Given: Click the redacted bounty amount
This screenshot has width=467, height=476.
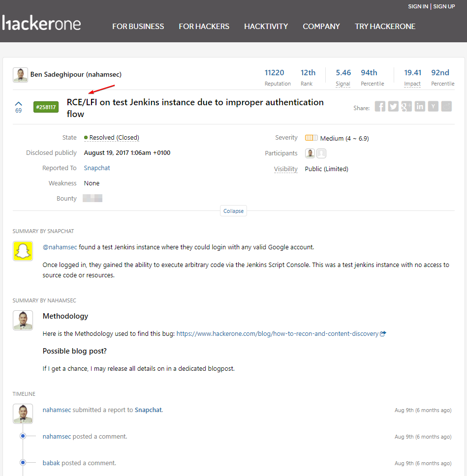Looking at the screenshot, I should click(x=93, y=198).
